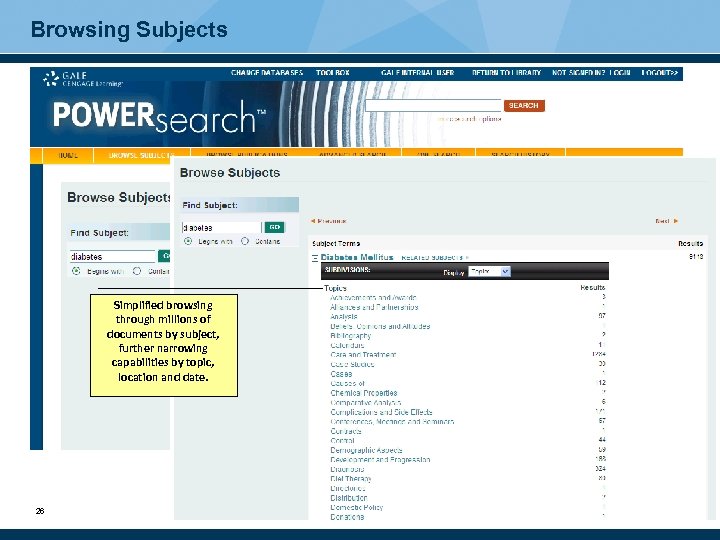Open the Care and Treatment topic
This screenshot has width=720, height=540.
[x=363, y=355]
